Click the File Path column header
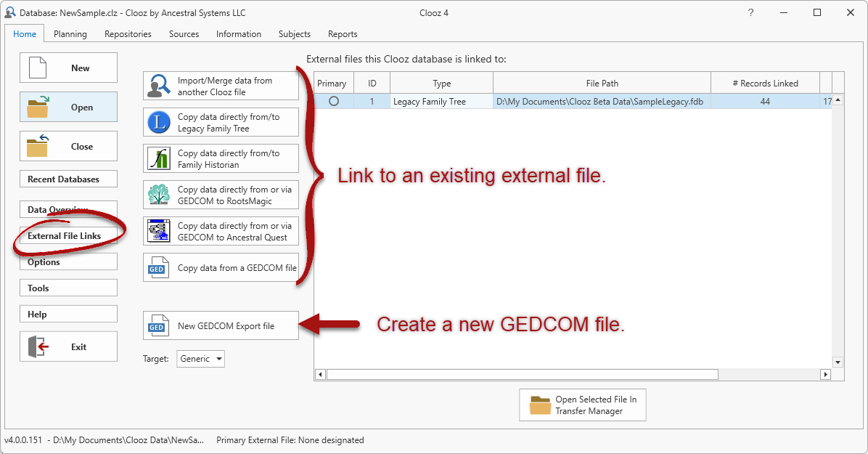 (602, 83)
